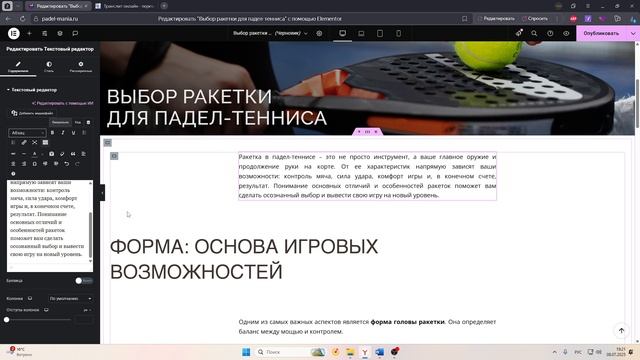The height and width of the screenshot is (360, 640).
Task: Switch to mobile preview mode
Action: pos(398,33)
